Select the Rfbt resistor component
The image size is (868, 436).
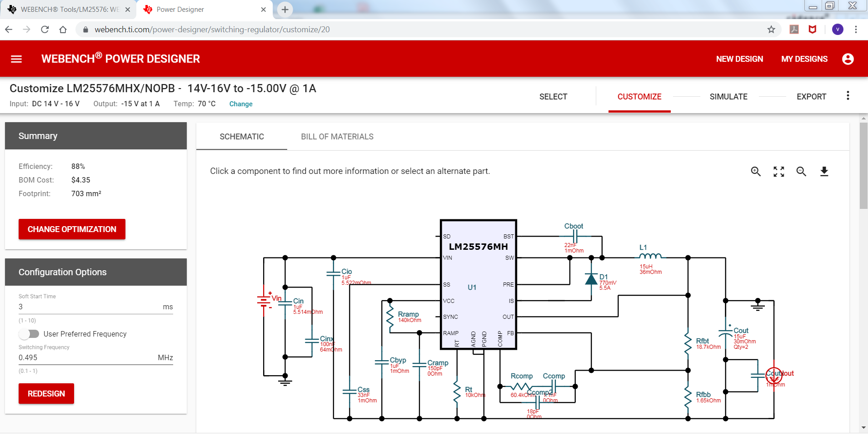(688, 343)
